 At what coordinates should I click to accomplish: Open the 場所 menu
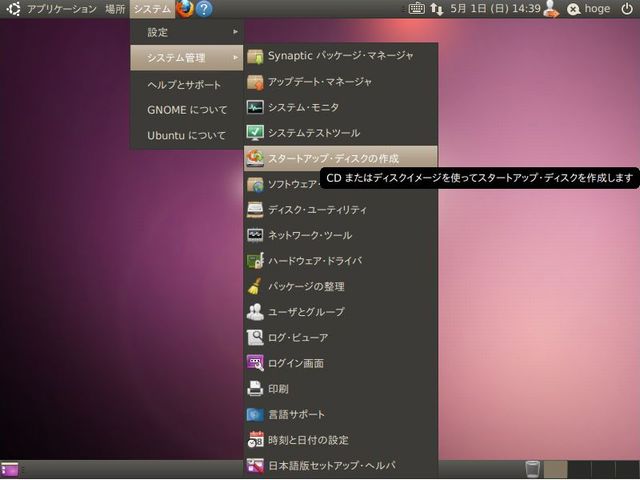pos(114,9)
